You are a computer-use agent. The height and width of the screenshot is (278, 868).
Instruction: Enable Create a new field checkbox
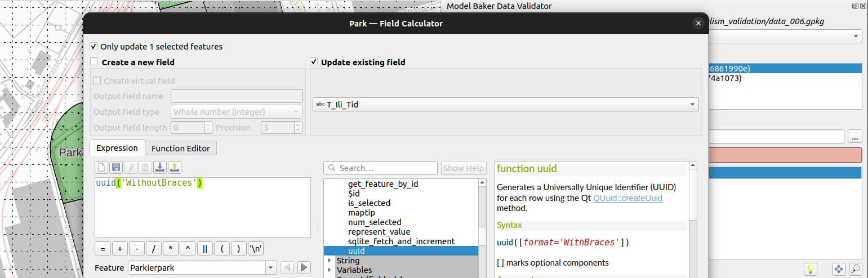[94, 62]
